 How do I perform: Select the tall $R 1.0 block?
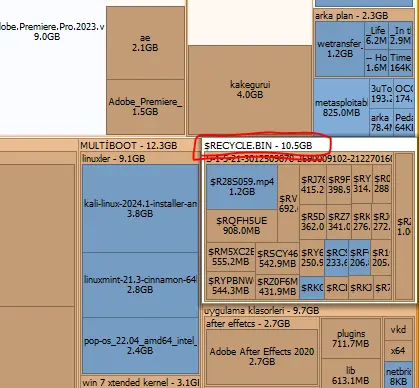(x=404, y=226)
